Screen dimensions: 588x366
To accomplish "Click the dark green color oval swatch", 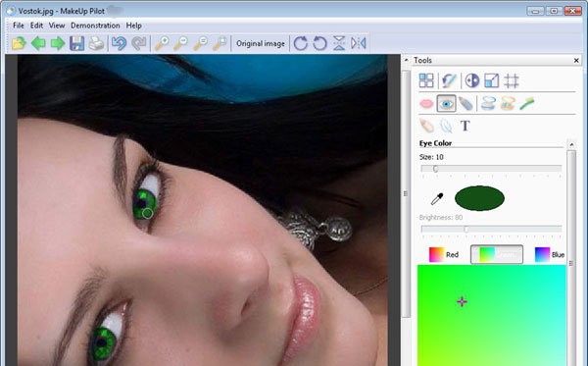I will (x=479, y=198).
